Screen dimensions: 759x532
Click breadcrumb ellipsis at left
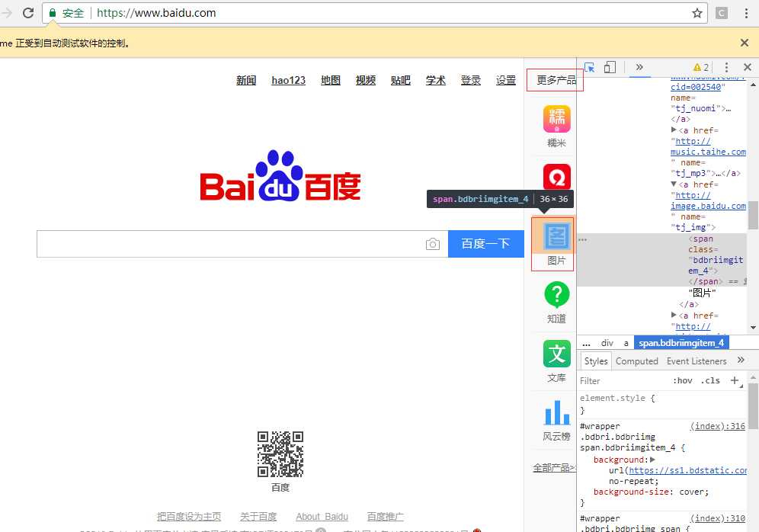[x=586, y=343]
